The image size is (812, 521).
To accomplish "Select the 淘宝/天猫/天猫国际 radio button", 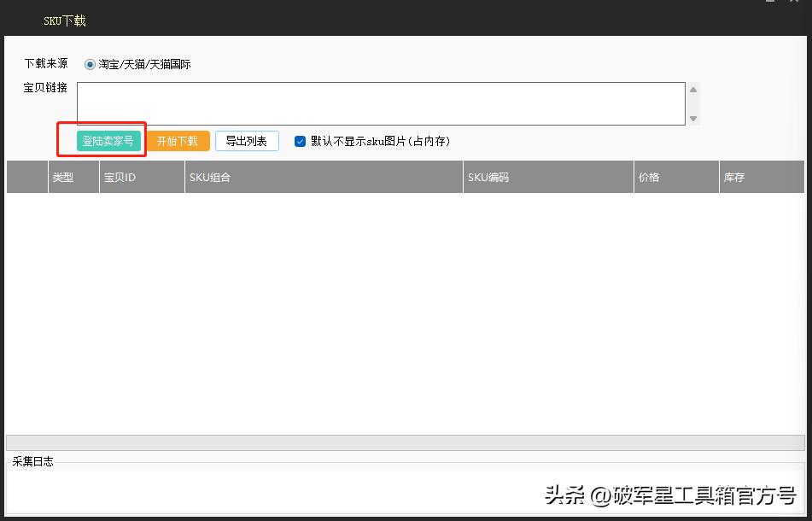I will [x=91, y=63].
